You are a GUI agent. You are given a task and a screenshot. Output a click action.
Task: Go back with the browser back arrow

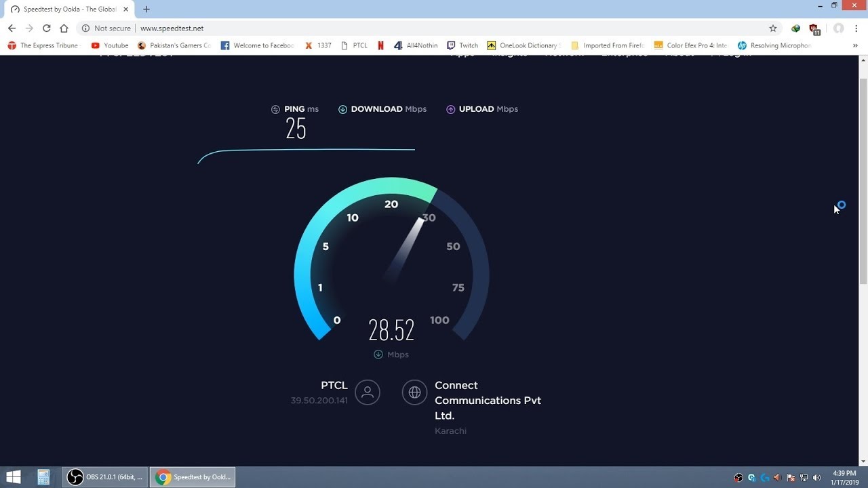click(12, 28)
